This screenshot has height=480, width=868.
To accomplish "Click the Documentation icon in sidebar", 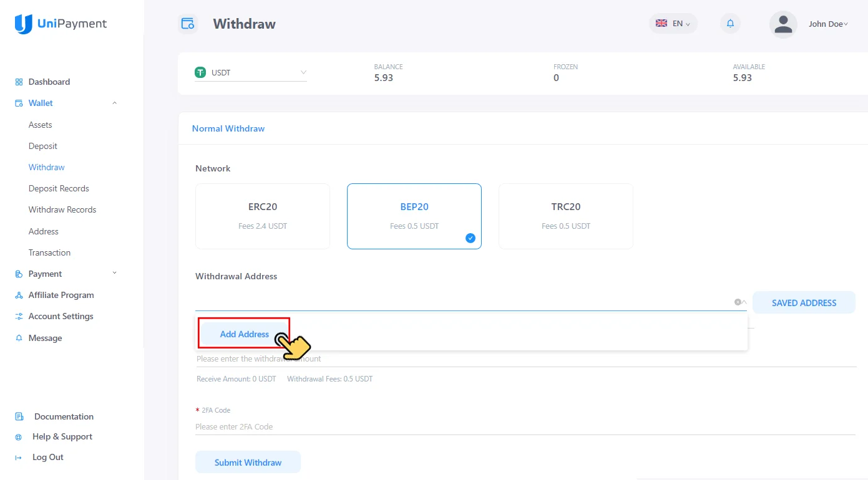I will pyautogui.click(x=19, y=416).
